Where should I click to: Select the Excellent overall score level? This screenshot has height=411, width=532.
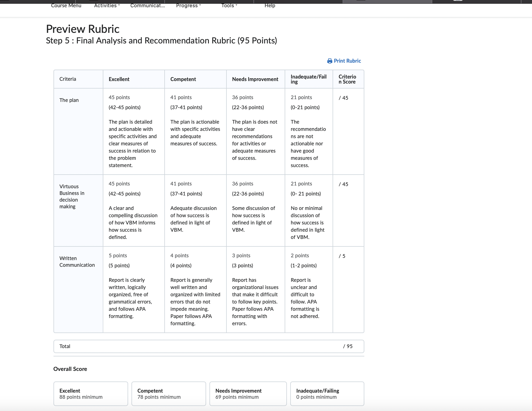pos(91,394)
